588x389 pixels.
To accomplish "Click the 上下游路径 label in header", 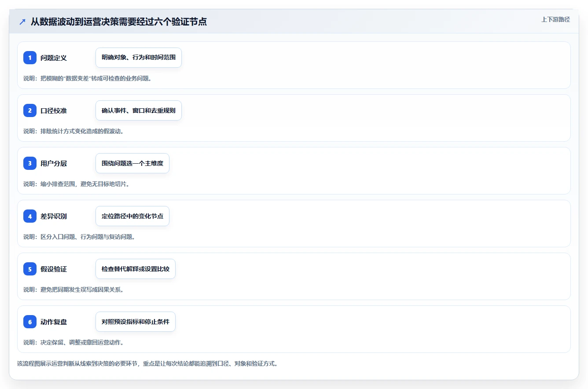I will pos(555,19).
